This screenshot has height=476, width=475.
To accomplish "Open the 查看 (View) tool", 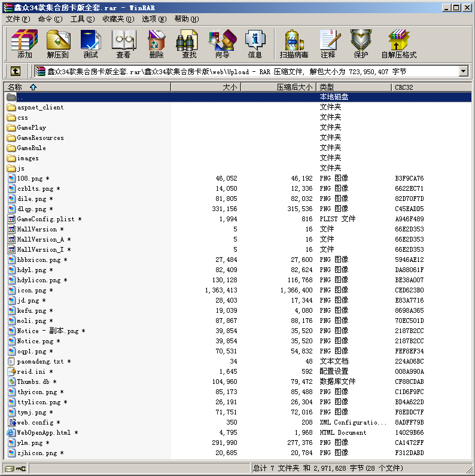I will [123, 44].
